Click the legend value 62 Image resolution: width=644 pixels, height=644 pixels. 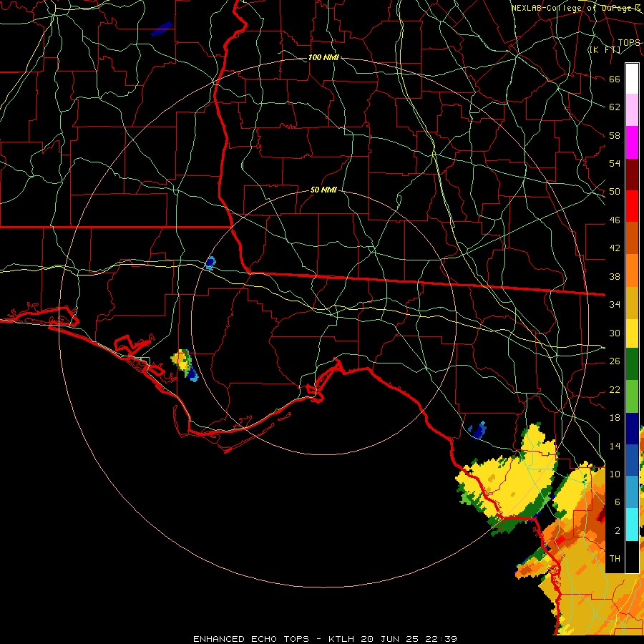tap(615, 107)
